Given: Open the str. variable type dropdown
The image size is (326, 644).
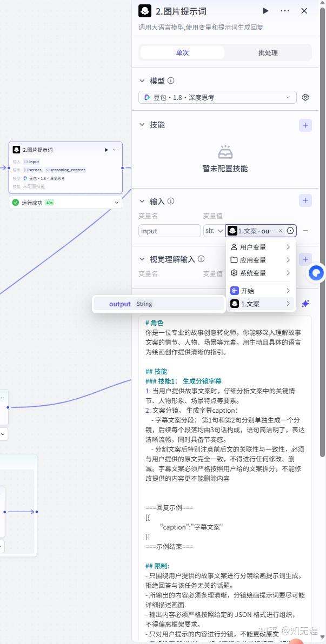Looking at the screenshot, I should pos(214,231).
